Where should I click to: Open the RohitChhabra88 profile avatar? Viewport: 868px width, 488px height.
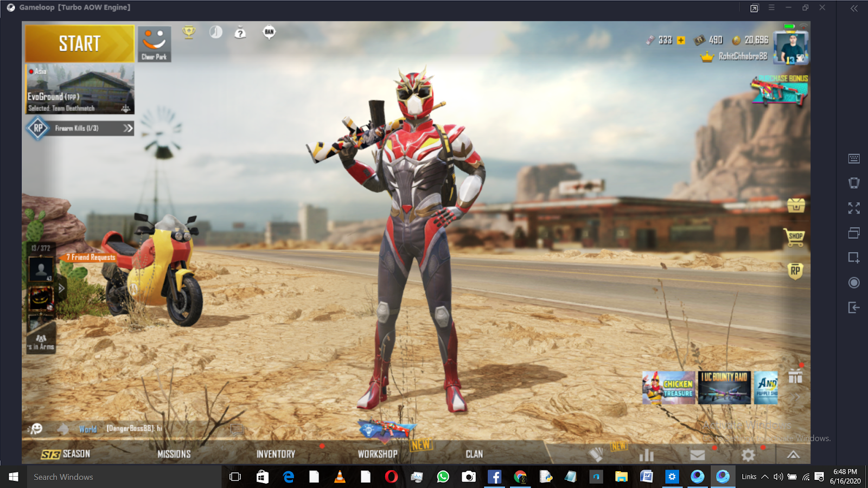point(791,47)
